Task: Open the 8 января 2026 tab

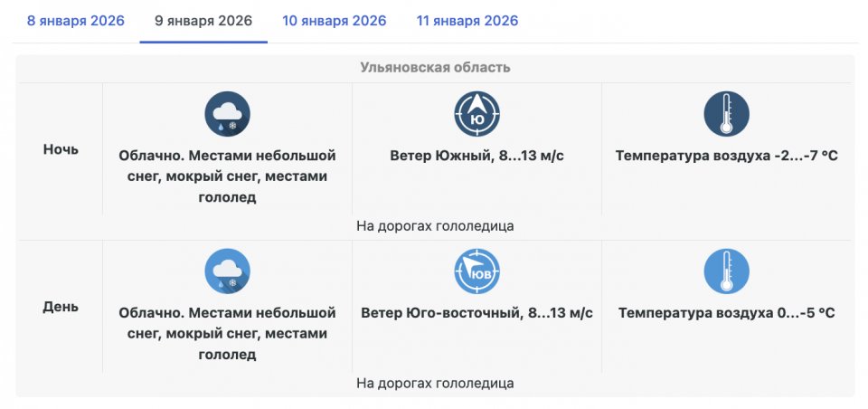Action: 76,21
